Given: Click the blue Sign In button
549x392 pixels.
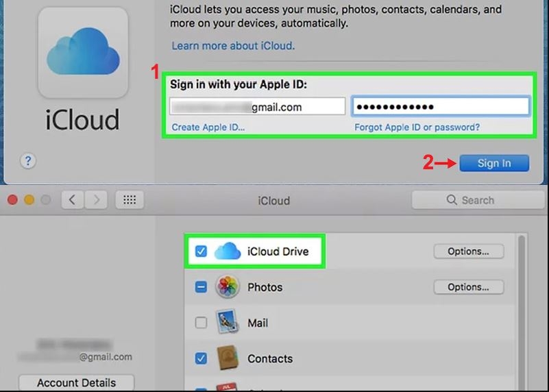Looking at the screenshot, I should coord(494,163).
